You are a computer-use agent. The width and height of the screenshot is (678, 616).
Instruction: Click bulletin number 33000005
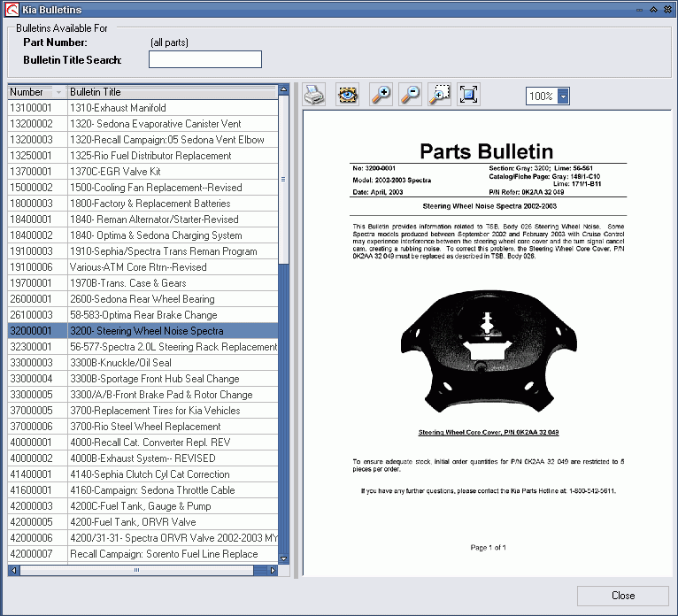click(31, 395)
